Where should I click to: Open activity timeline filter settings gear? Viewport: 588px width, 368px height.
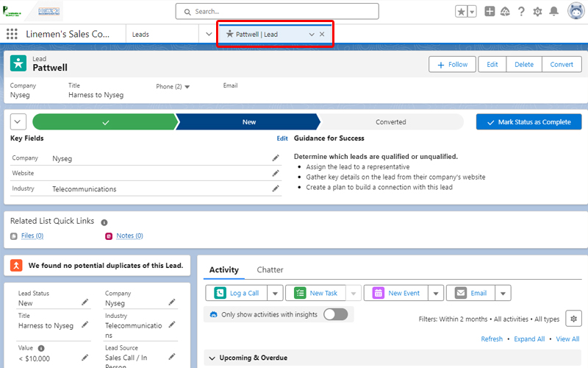(x=573, y=319)
